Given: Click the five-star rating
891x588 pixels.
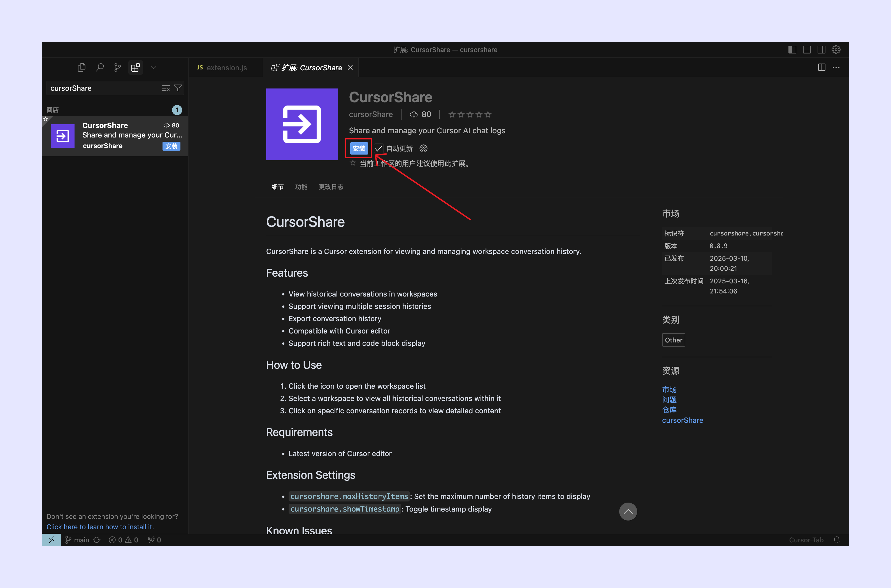Looking at the screenshot, I should coord(470,114).
